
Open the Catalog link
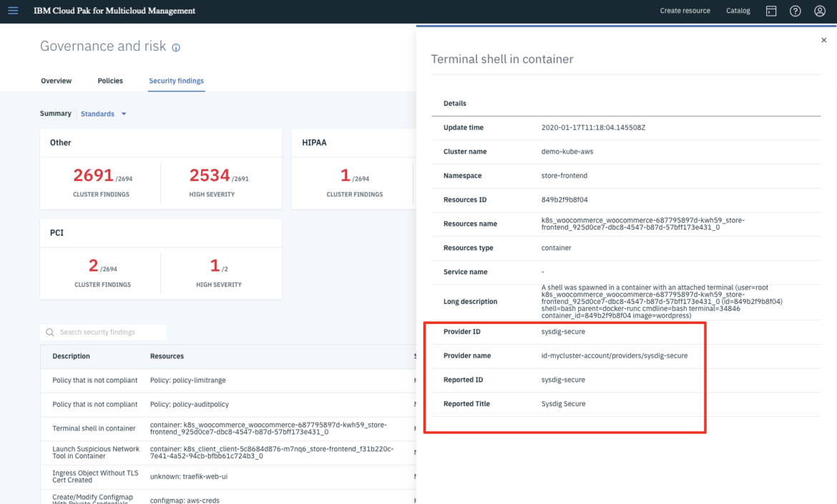[738, 11]
